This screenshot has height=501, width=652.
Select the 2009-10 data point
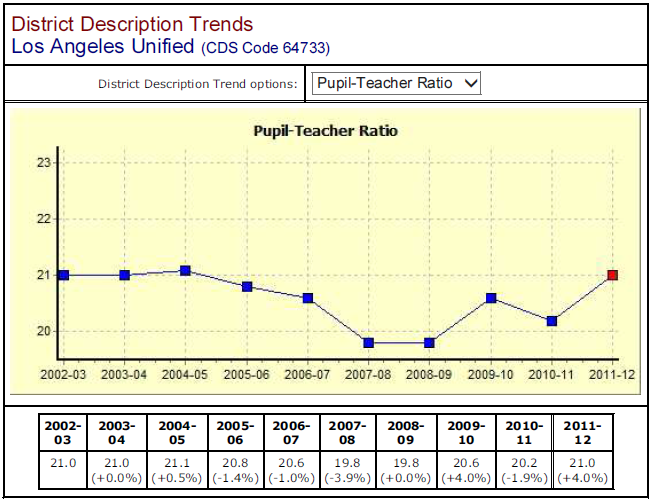click(x=491, y=298)
